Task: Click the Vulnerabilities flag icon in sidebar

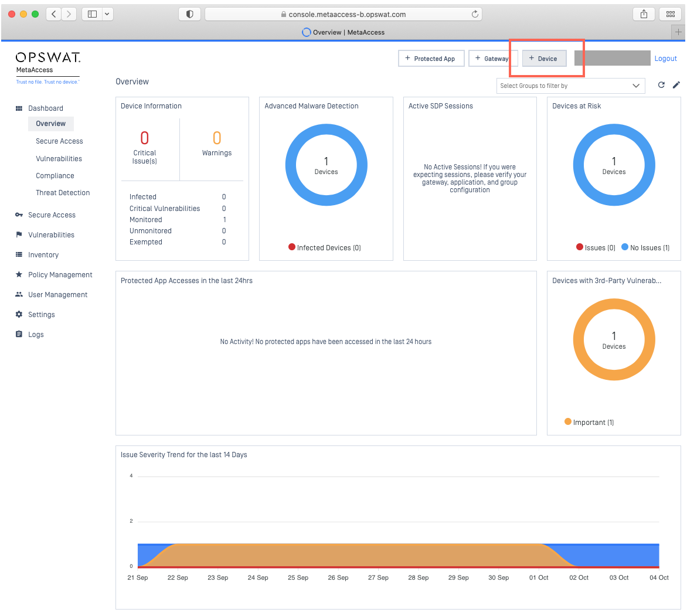Action: pos(19,235)
